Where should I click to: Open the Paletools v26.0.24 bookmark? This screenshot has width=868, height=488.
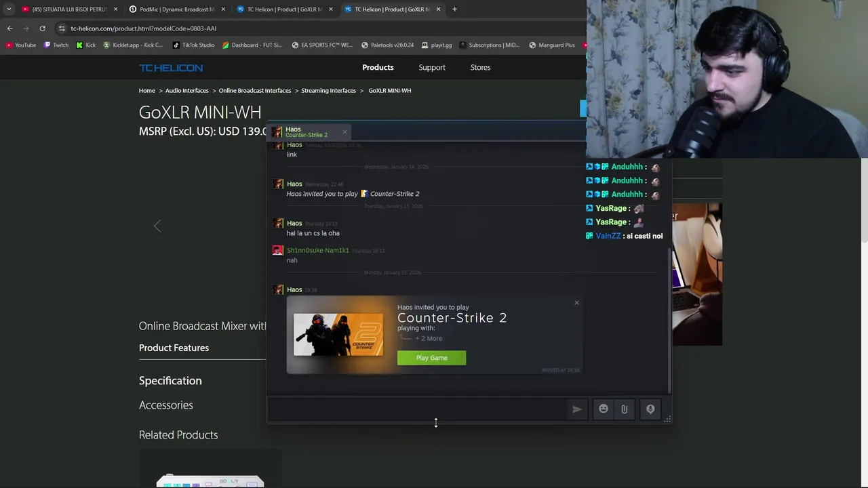[x=387, y=45]
